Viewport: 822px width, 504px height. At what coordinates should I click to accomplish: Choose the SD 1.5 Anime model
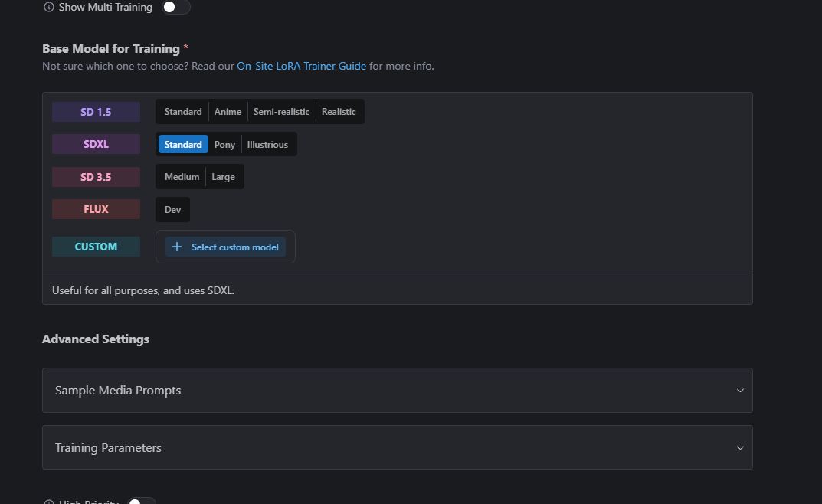[228, 112]
